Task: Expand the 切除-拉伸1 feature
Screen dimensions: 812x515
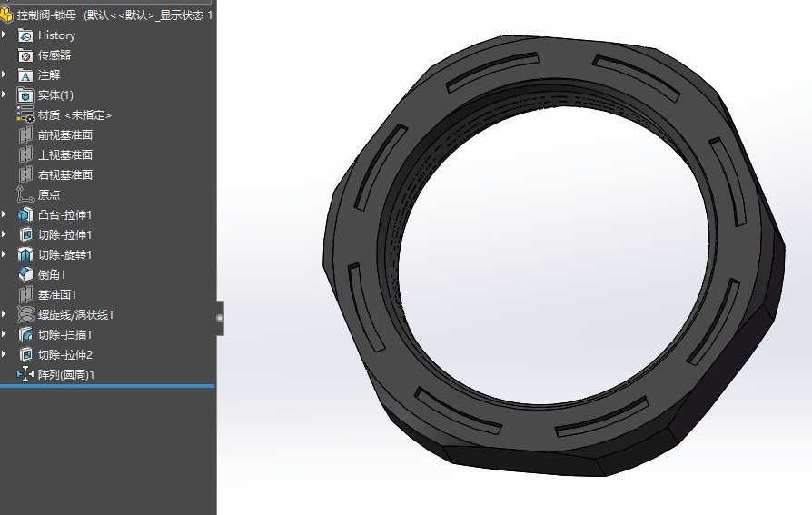Action: [x=5, y=234]
